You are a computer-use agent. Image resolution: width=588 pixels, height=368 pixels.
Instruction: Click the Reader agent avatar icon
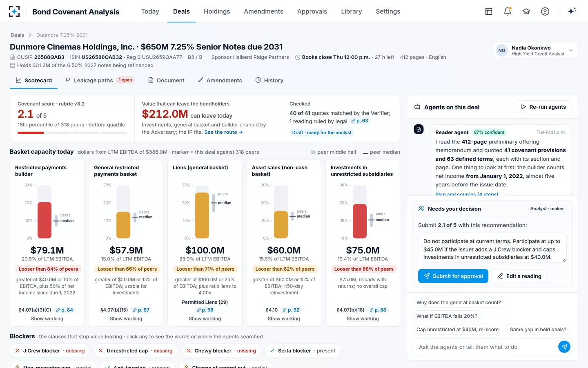tap(419, 129)
